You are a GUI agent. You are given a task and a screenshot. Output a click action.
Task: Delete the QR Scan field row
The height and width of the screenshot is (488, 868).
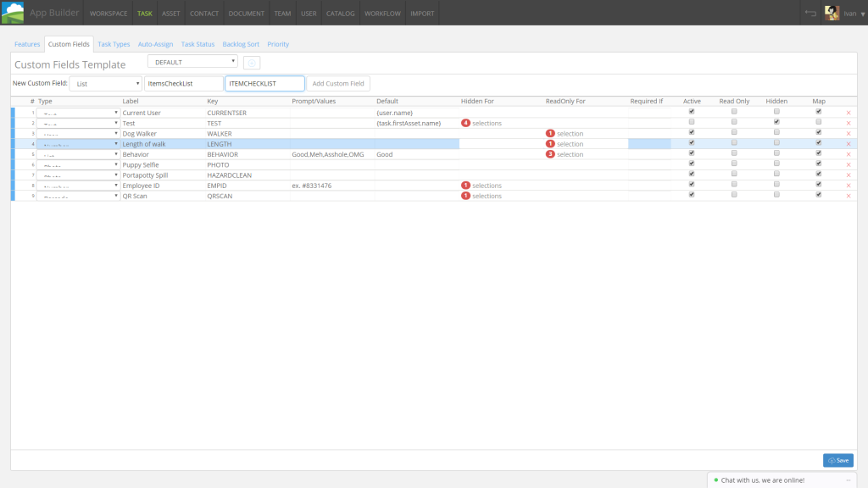click(x=848, y=196)
